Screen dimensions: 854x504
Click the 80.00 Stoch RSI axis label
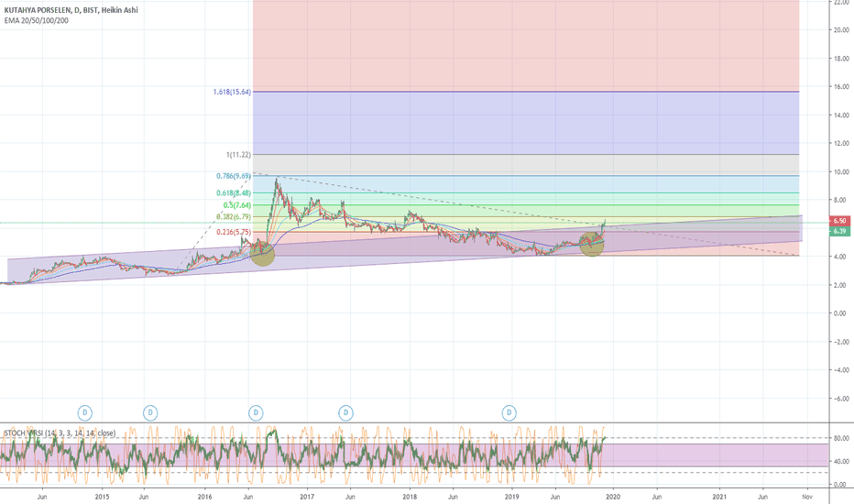[841, 438]
